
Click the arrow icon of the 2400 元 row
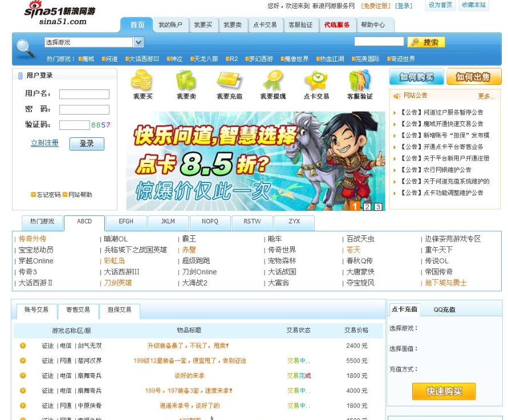23,345
